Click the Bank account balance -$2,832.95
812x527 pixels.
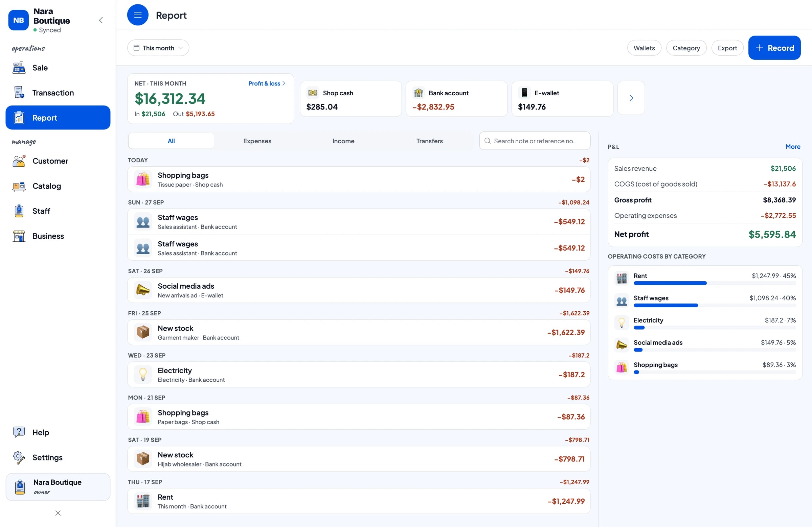tap(433, 107)
